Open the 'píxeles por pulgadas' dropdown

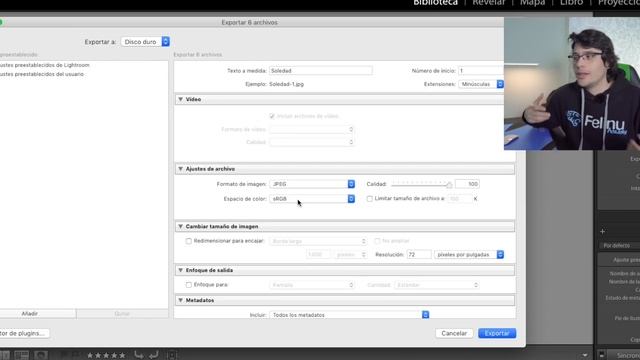click(469, 254)
